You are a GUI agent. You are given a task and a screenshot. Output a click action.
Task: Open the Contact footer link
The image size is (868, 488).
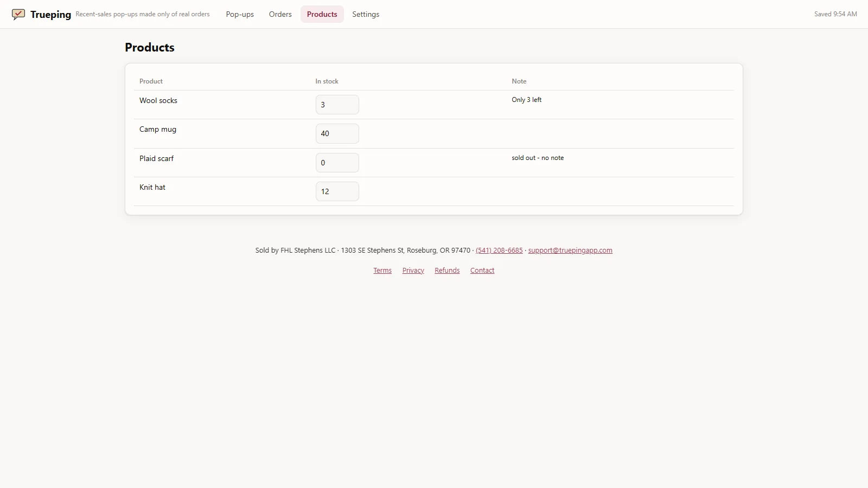tap(482, 271)
